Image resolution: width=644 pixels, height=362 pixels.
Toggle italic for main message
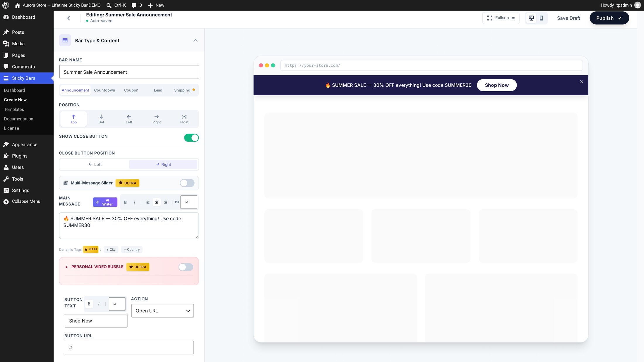[x=134, y=202]
